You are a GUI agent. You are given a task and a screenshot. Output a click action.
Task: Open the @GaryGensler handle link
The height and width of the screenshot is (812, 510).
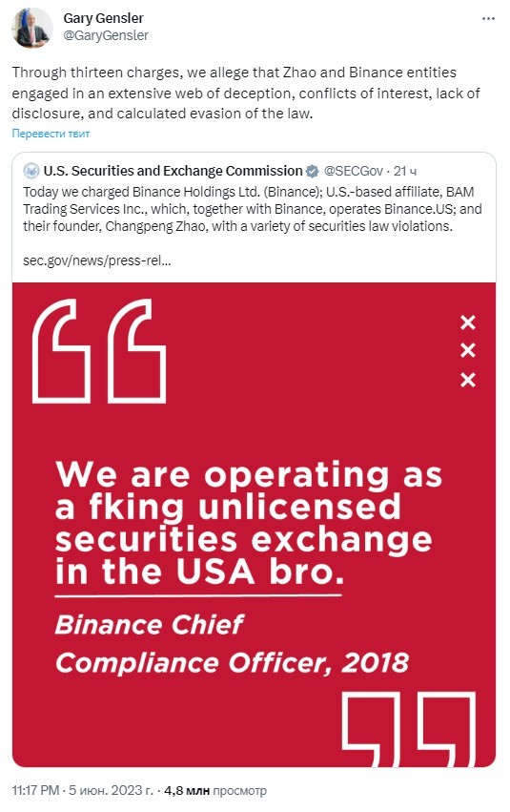click(106, 35)
